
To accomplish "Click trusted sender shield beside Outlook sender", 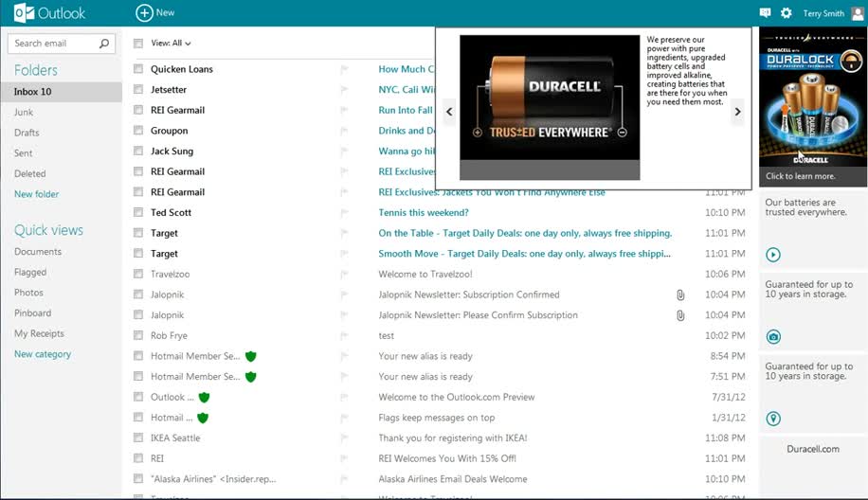I will pyautogui.click(x=205, y=397).
